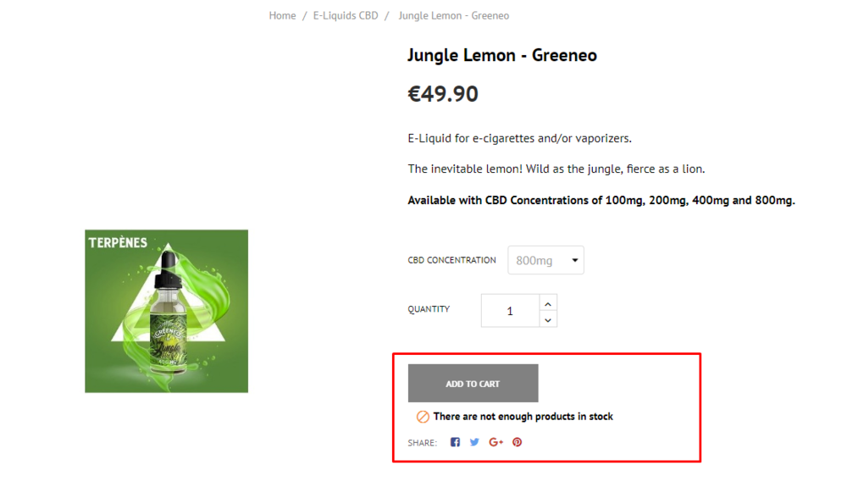The image size is (847, 504).
Task: Click the Jungle Lemon - Greeneo product title
Action: pos(501,55)
